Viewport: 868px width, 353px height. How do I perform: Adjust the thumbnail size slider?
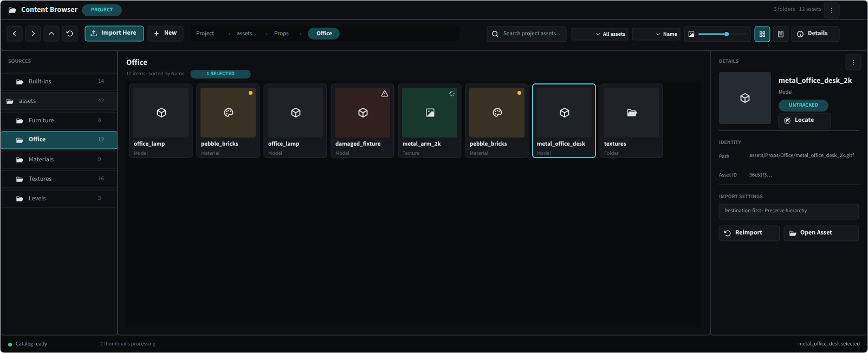(x=722, y=34)
